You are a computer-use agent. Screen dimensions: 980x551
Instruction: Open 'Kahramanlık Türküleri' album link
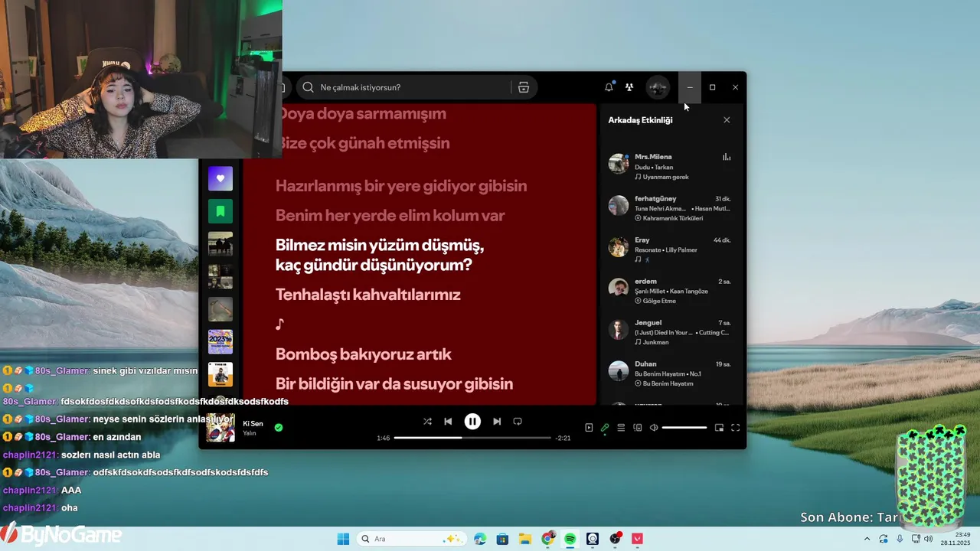coord(673,218)
